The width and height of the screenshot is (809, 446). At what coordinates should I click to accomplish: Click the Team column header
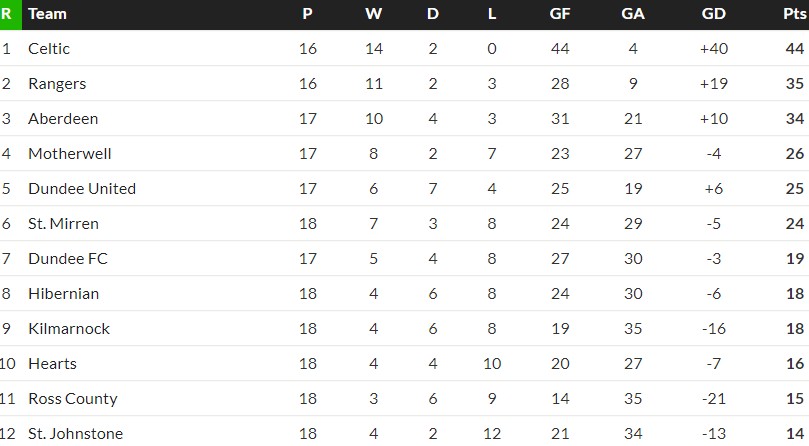coord(47,14)
